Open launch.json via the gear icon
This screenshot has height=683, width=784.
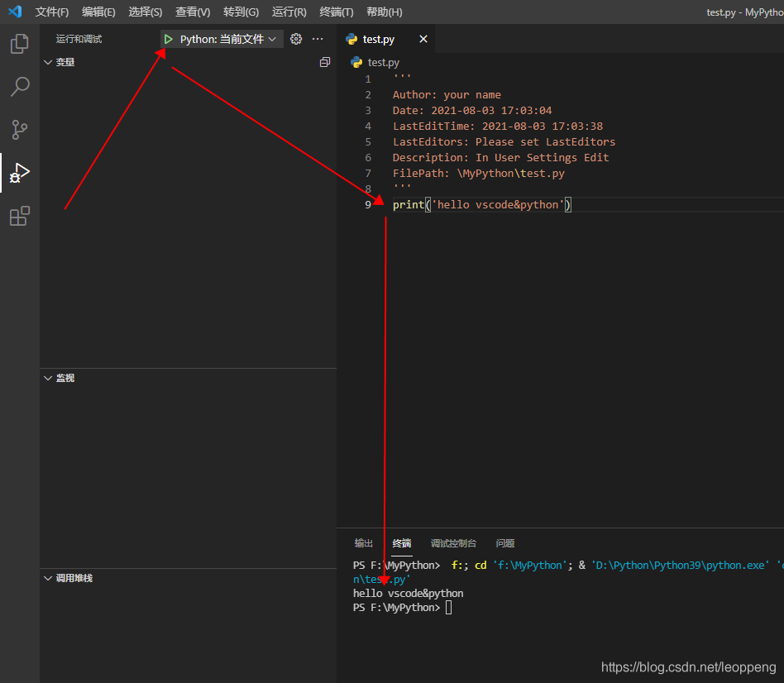pyautogui.click(x=296, y=39)
